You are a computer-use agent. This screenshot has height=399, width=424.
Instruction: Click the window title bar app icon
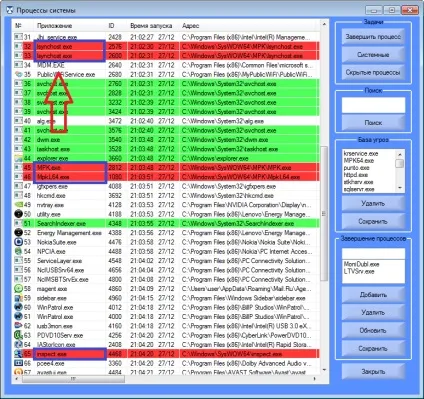pyautogui.click(x=10, y=10)
